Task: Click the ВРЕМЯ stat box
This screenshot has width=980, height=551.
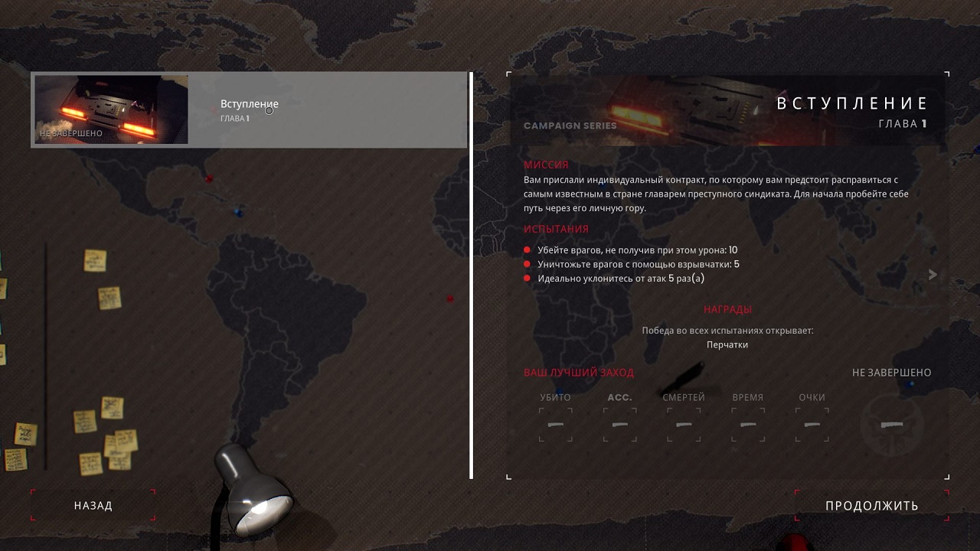Action: 747,424
